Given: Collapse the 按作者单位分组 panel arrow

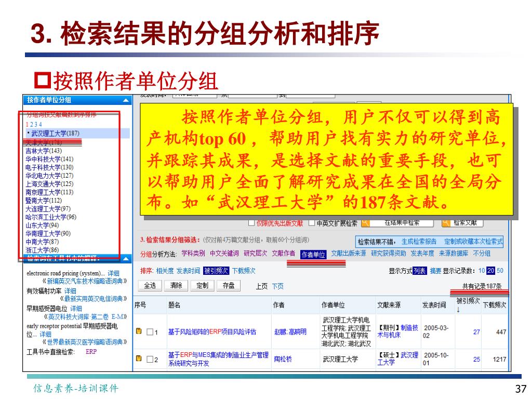Looking at the screenshot, I should (126, 100).
